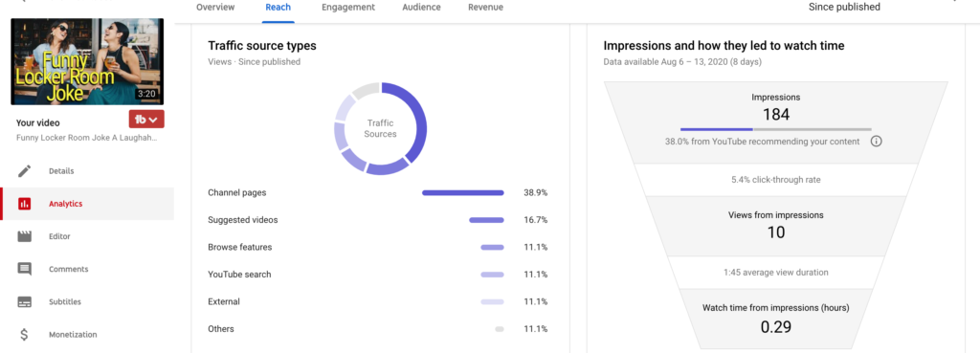
Task: Open Monetization dollar sign icon
Action: 24,334
